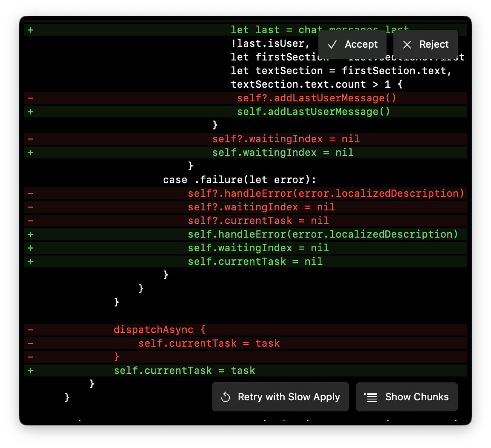Click the X icon beside Reject

click(407, 44)
